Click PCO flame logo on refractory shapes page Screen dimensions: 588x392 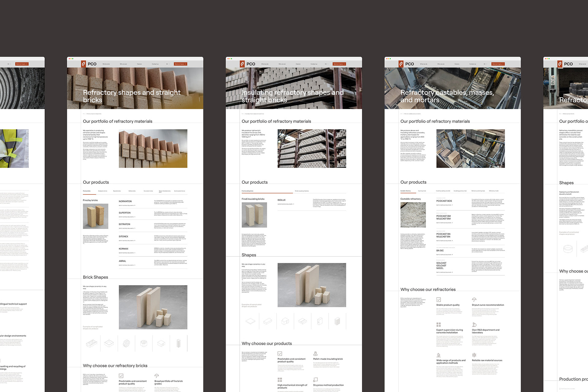coord(83,64)
